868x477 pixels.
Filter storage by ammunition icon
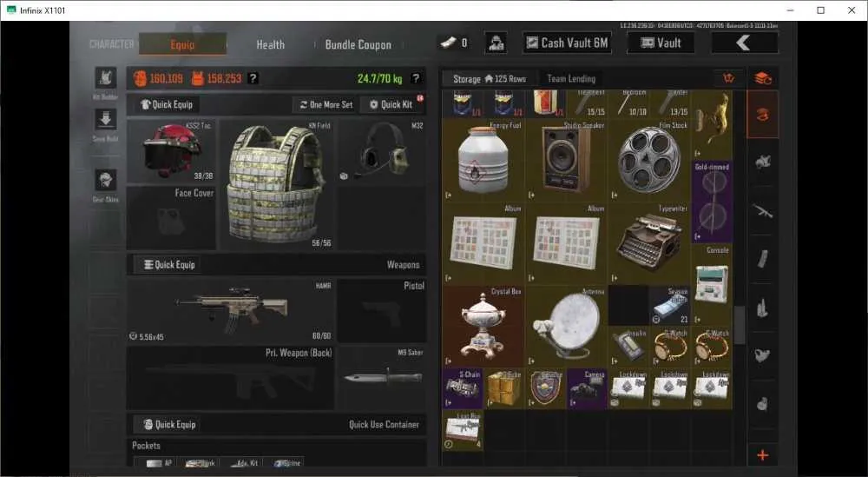click(763, 307)
